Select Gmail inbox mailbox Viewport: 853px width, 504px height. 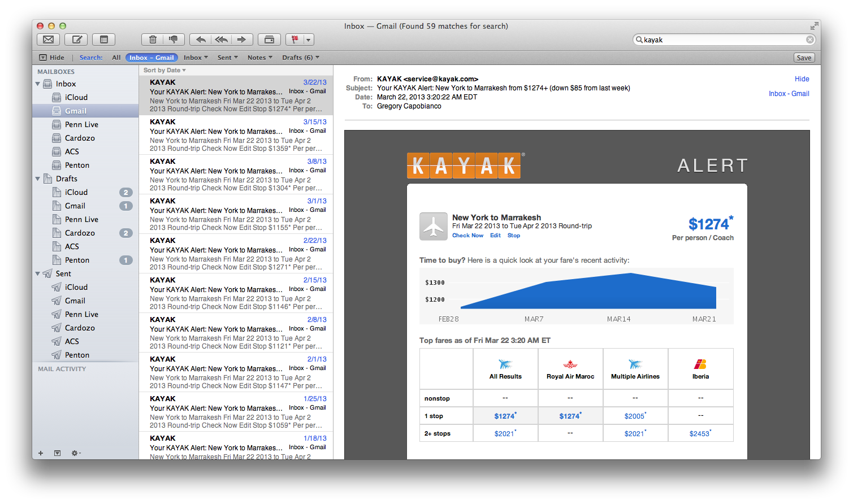[x=85, y=111]
